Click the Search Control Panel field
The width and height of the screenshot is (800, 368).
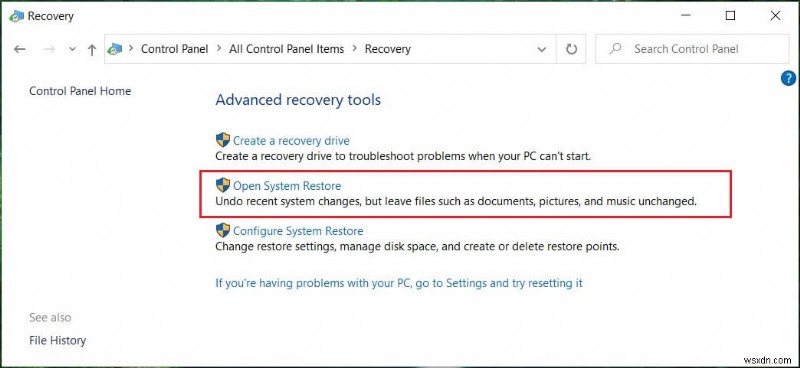(x=692, y=49)
